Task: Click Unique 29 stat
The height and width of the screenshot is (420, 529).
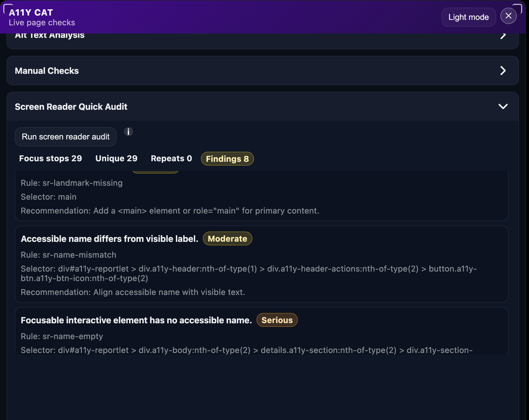Action: pos(116,159)
